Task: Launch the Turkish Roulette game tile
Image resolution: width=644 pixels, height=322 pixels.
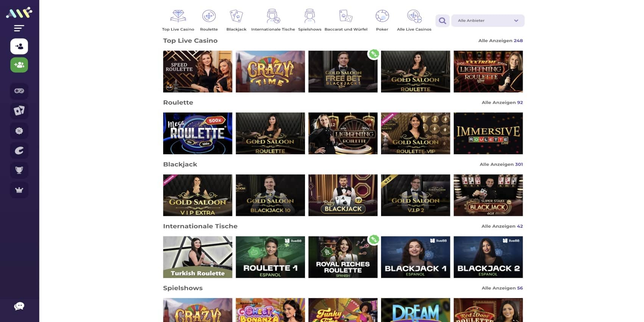Action: click(x=197, y=257)
